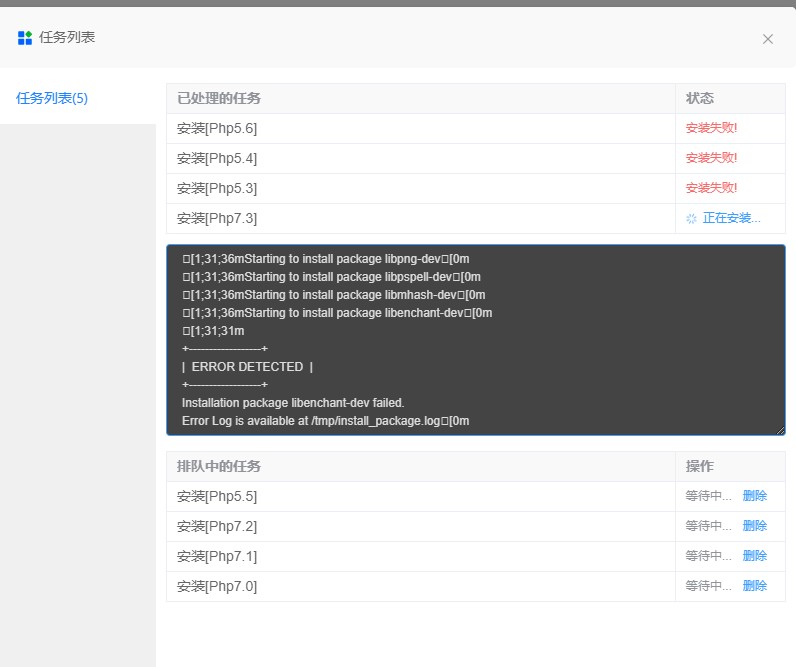Delete the queued Php7.2 install task
796x667 pixels.
(x=754, y=526)
